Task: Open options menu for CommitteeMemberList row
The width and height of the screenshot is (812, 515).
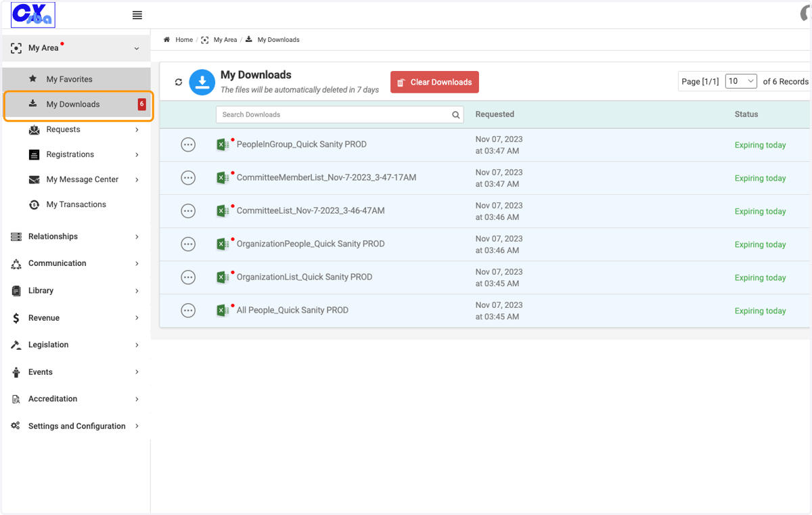Action: pos(188,178)
